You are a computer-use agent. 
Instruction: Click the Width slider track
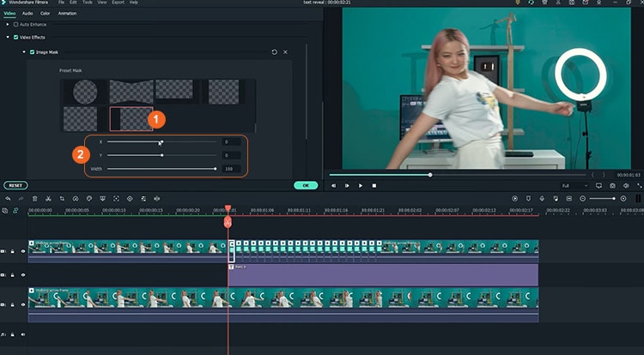tap(161, 169)
